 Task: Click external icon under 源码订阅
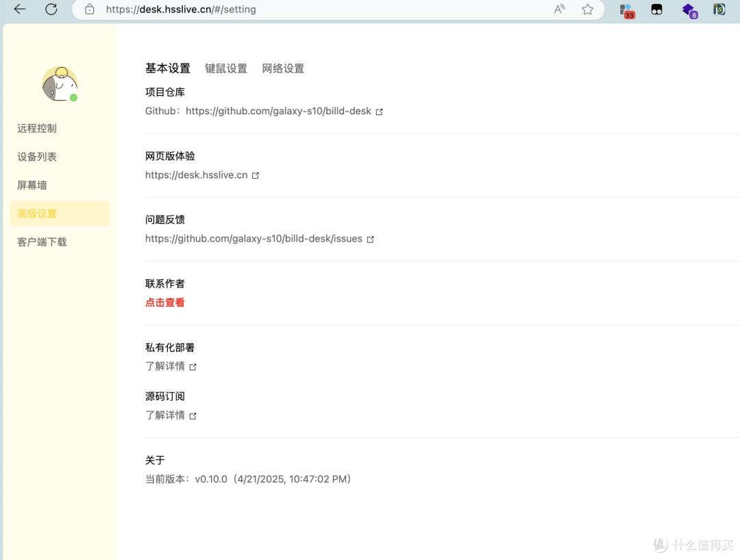193,416
